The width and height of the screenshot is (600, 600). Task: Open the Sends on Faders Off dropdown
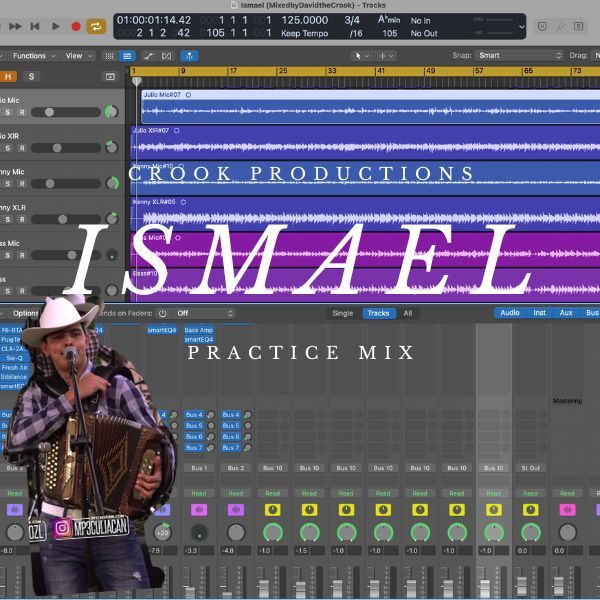click(x=204, y=313)
